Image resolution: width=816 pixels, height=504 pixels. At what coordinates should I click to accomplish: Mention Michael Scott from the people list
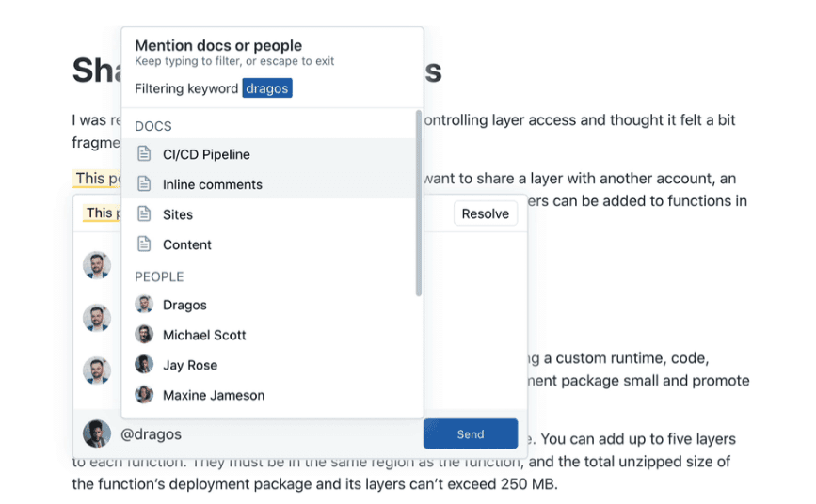[x=204, y=335]
